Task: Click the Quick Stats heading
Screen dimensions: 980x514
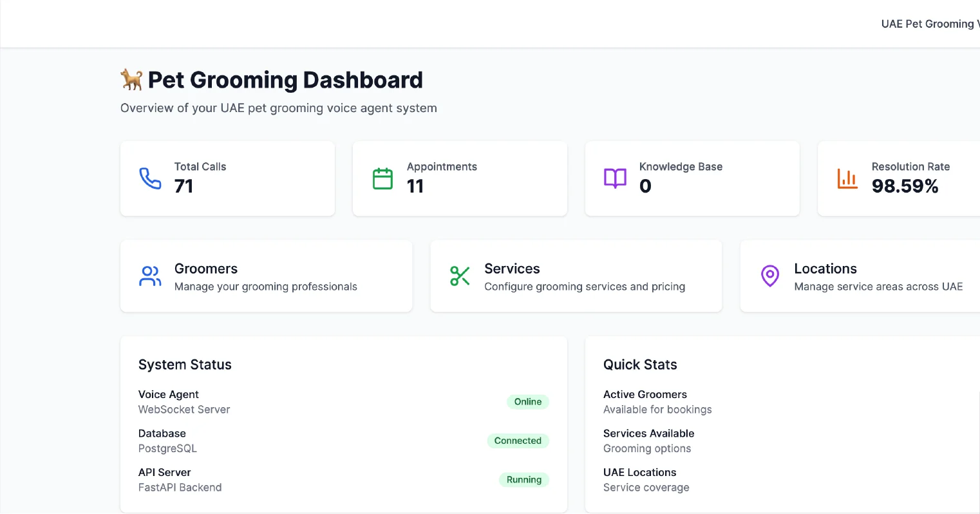Action: (640, 365)
